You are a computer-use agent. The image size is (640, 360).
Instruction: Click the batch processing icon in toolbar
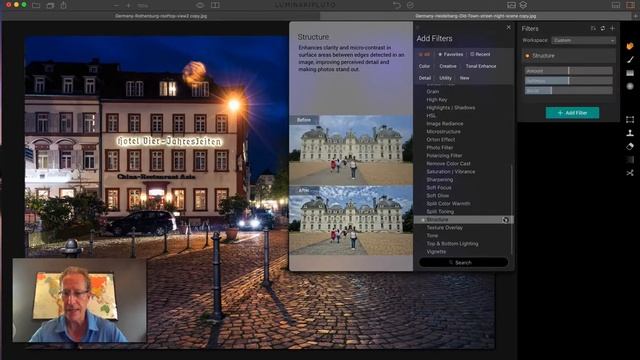(50, 5)
